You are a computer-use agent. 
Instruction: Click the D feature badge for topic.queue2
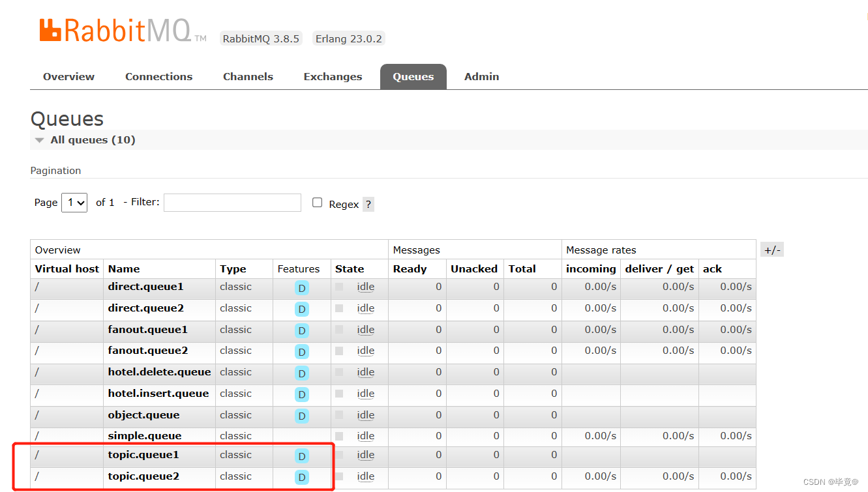pos(302,478)
